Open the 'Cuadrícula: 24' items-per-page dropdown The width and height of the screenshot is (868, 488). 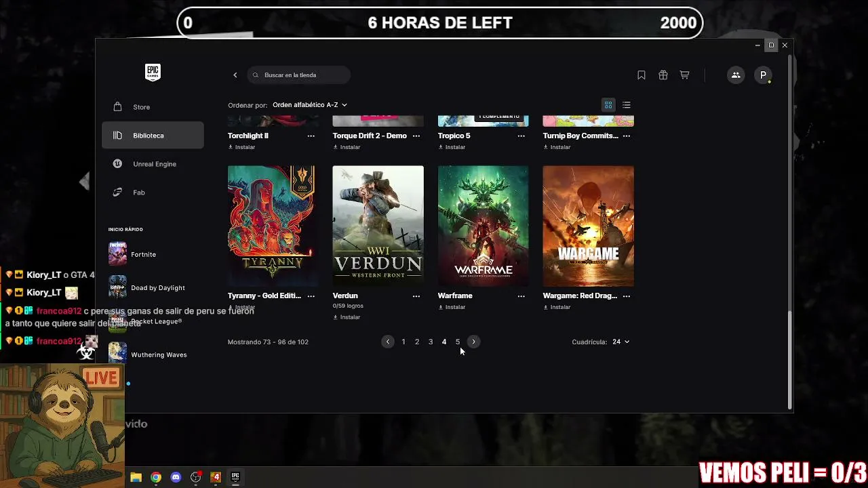(621, 342)
